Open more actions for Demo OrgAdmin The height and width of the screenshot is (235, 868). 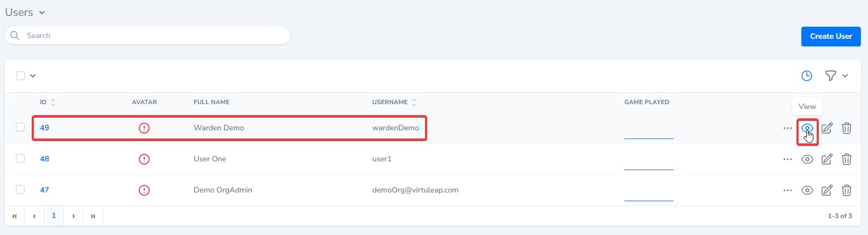point(787,190)
